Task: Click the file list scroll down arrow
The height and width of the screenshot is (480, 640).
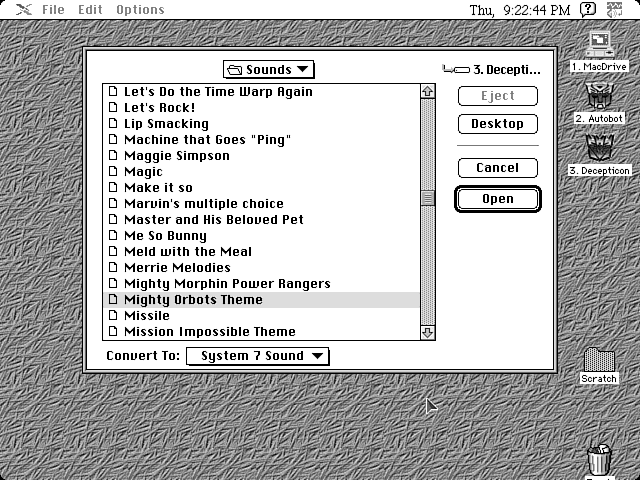Action: tap(427, 333)
